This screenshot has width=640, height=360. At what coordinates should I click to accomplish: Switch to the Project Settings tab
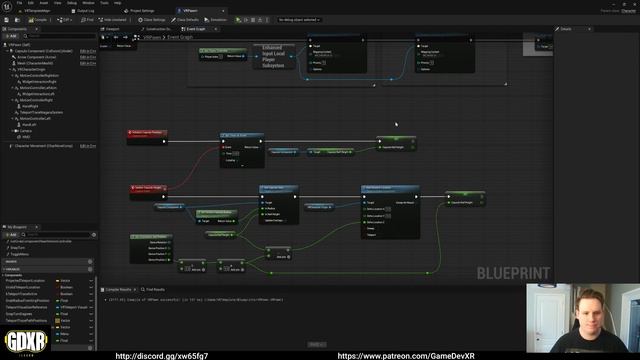(x=139, y=11)
